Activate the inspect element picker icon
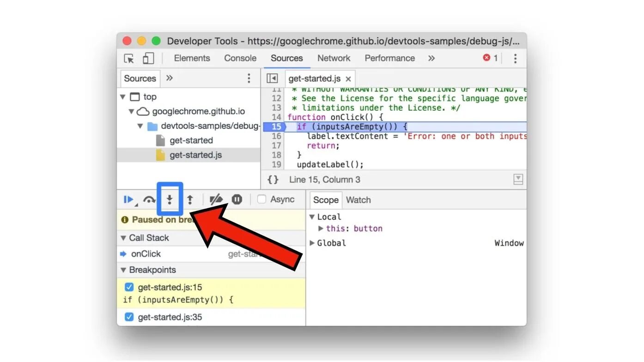644x362 pixels. click(129, 59)
